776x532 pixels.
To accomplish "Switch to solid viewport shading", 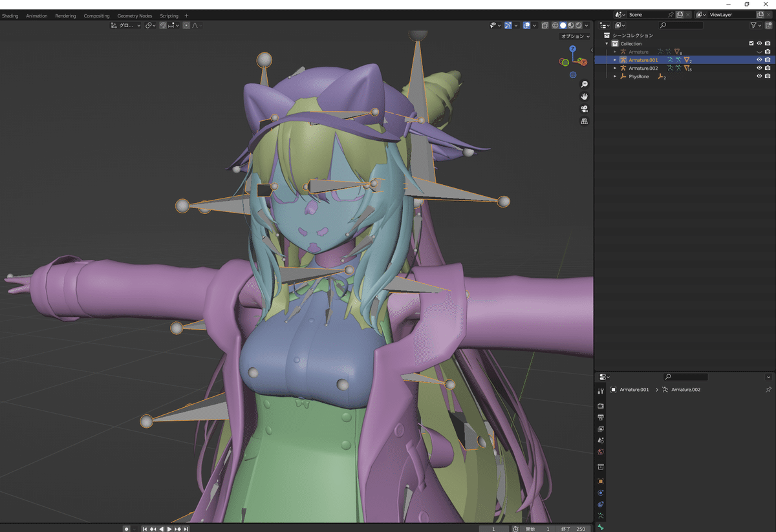I will tap(563, 25).
